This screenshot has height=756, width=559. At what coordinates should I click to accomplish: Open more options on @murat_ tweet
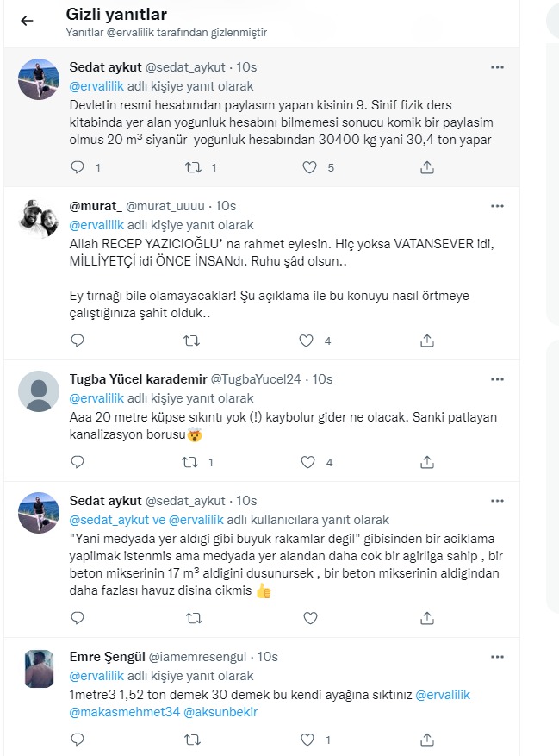tap(497, 207)
